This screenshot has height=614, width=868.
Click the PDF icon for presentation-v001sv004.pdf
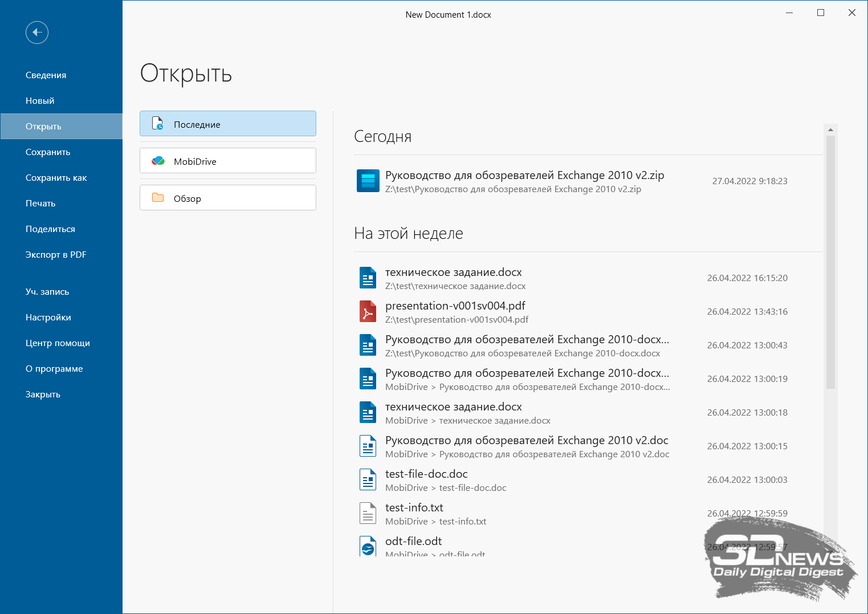coord(368,311)
